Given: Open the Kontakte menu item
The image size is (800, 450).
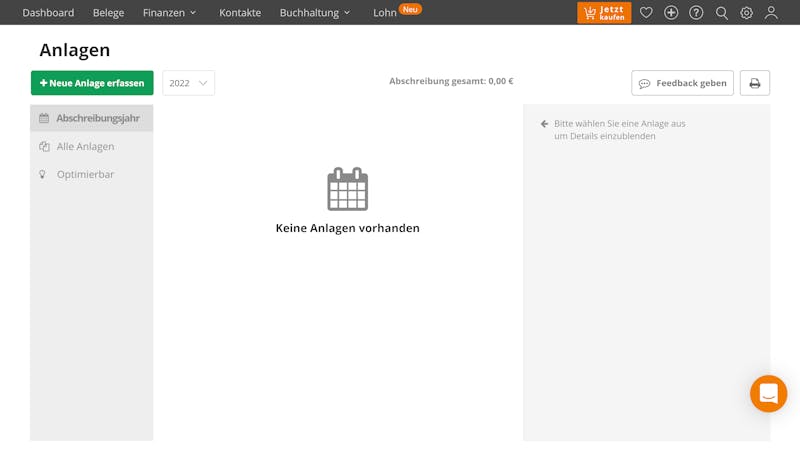Looking at the screenshot, I should (x=240, y=13).
